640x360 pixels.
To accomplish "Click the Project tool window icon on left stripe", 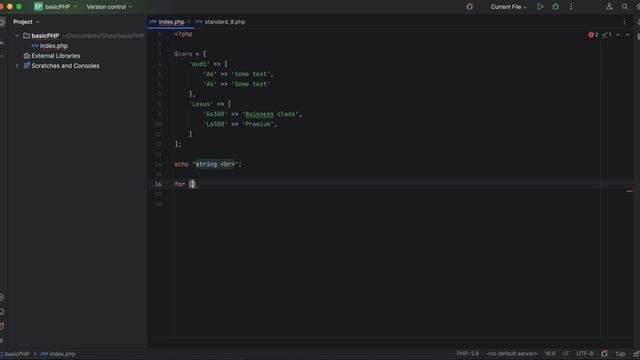I will coord(2,22).
